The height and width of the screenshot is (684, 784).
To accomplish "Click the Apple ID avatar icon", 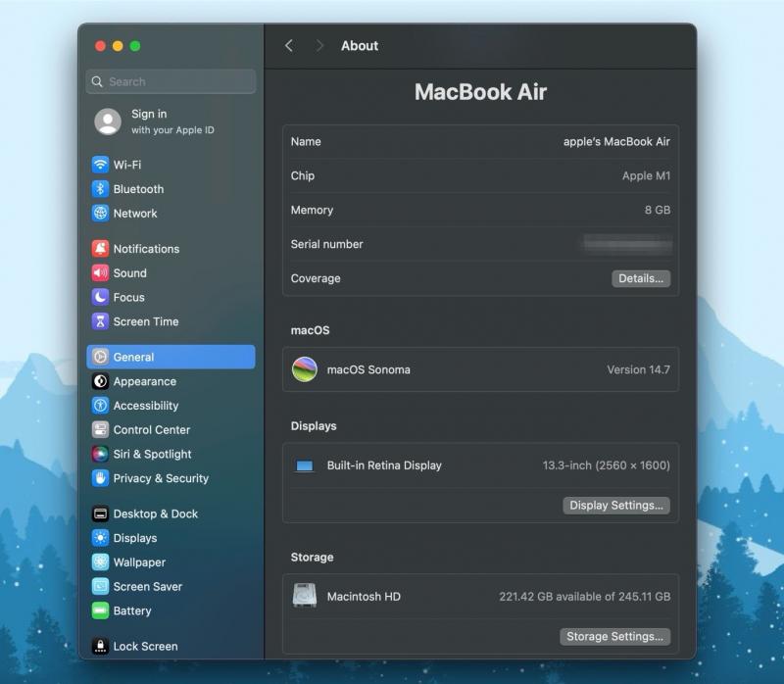I will (x=108, y=122).
